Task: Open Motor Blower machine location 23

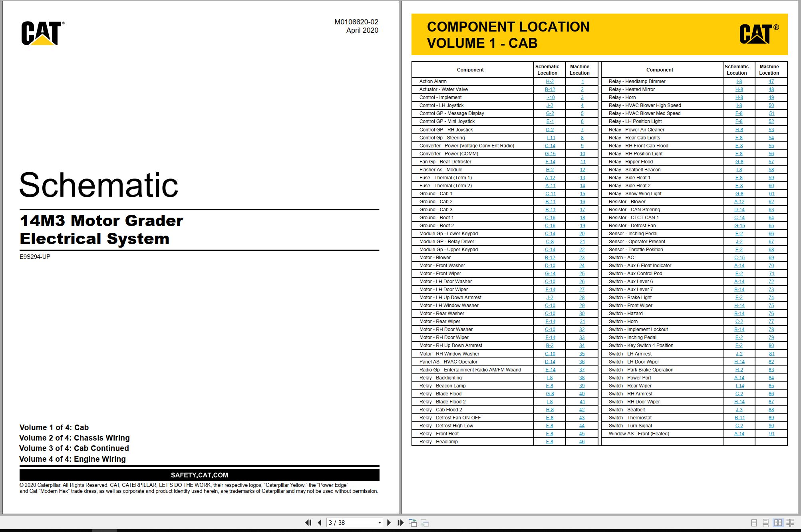Action: coord(582,258)
